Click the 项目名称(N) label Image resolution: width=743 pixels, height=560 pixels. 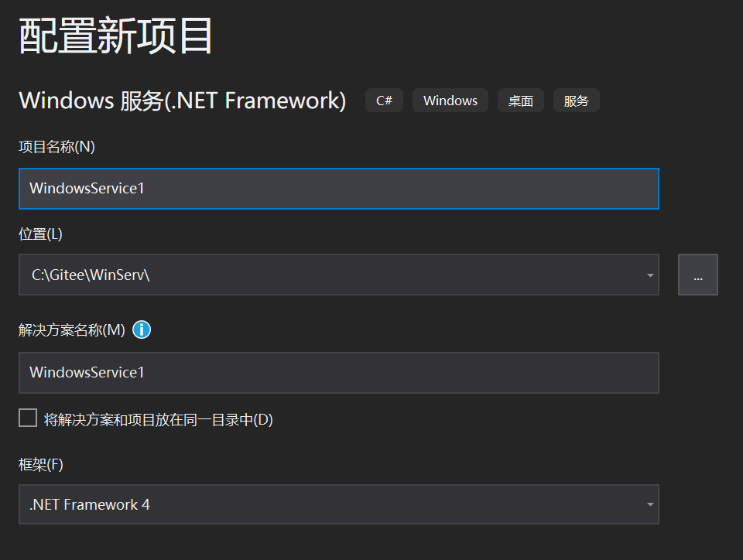56,147
